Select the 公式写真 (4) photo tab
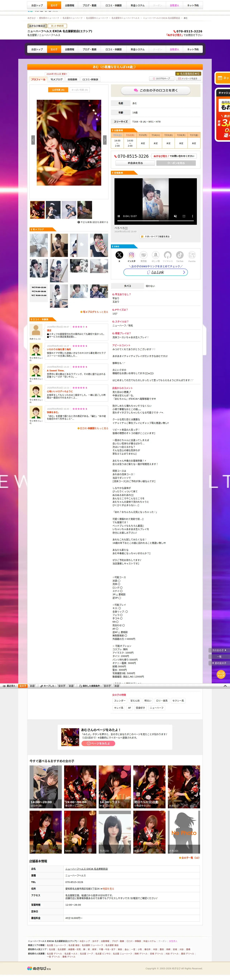The image size is (230, 980). point(58,90)
